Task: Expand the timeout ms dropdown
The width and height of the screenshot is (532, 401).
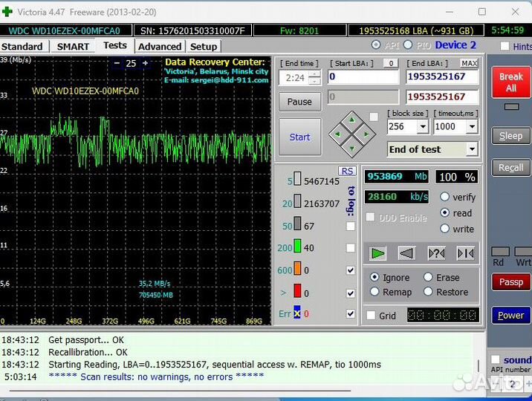Action: [x=471, y=127]
